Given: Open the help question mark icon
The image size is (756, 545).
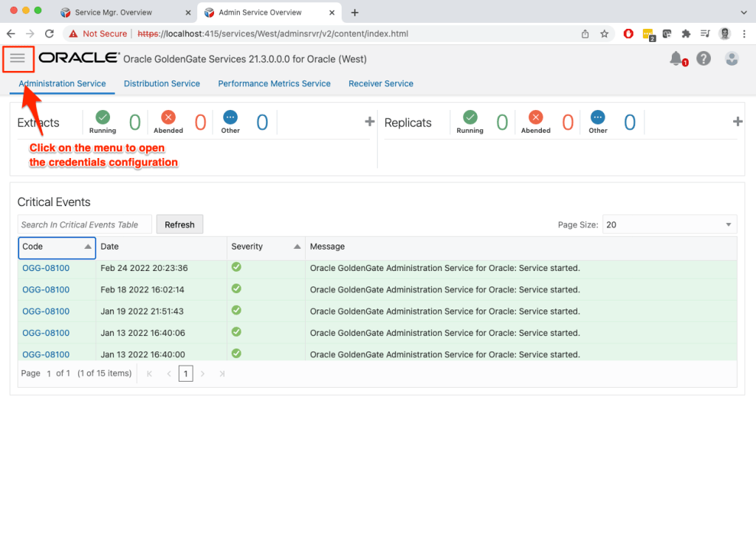Looking at the screenshot, I should (x=704, y=58).
